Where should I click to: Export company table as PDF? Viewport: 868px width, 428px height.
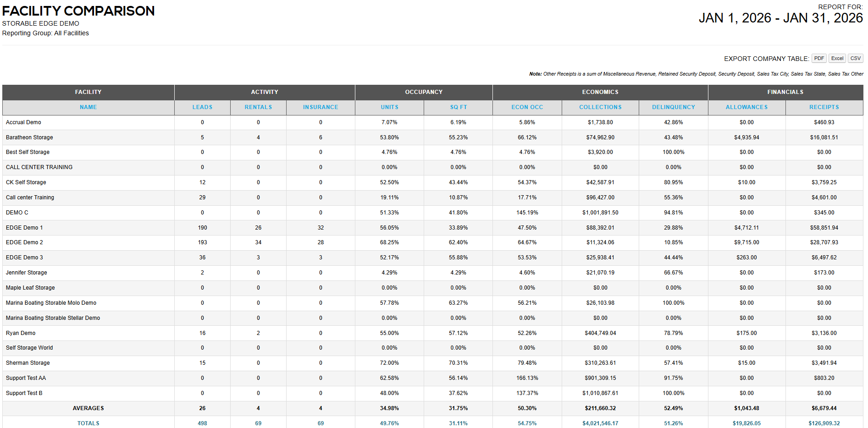pyautogui.click(x=819, y=58)
